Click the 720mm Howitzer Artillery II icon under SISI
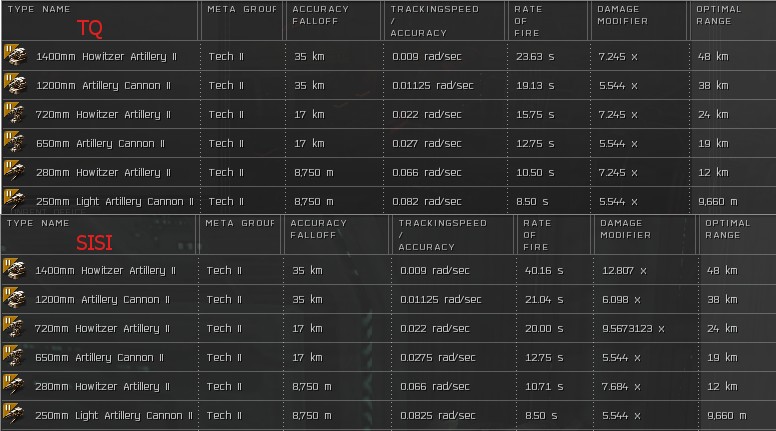This screenshot has height=431, width=776. tap(13, 328)
